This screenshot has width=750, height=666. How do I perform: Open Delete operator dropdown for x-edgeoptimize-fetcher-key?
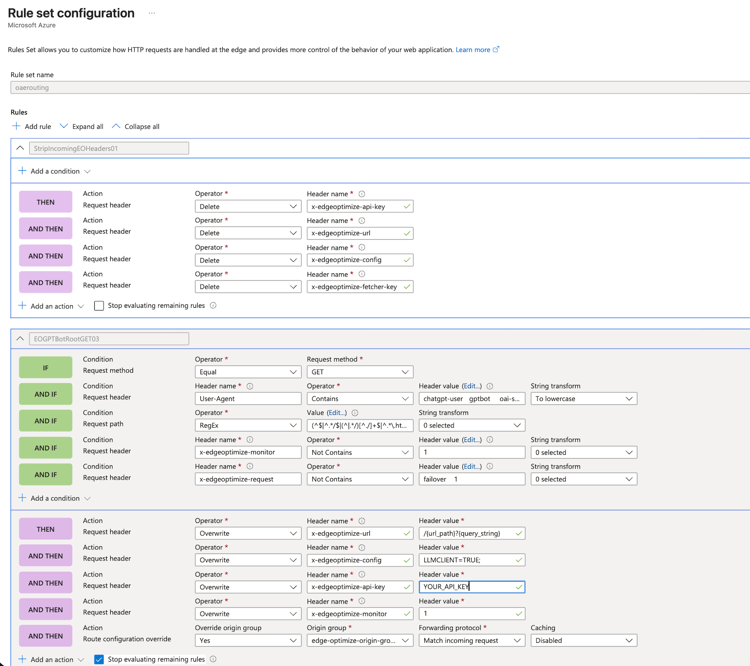tap(248, 287)
